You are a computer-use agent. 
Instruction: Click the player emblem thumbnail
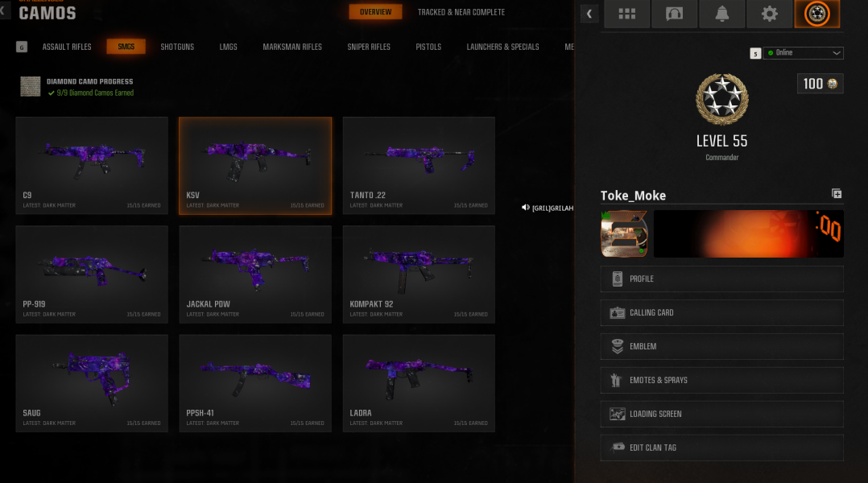(x=624, y=233)
